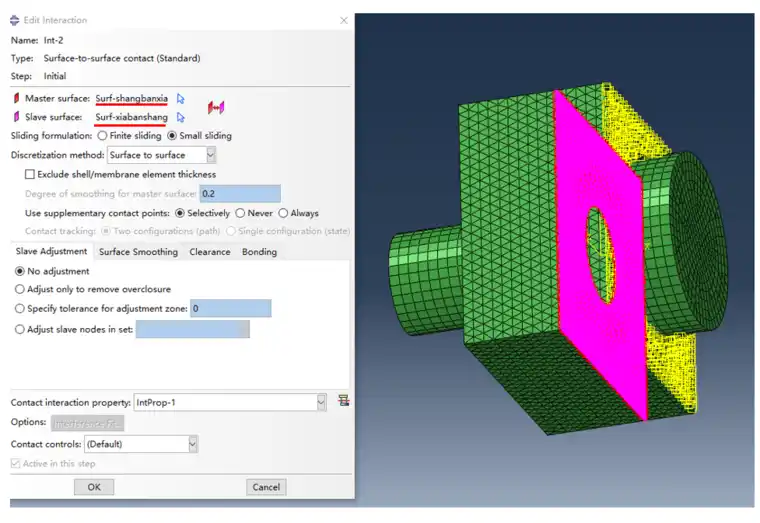Switch to Bonding tab
Screen dimensions: 760x523
coord(259,252)
